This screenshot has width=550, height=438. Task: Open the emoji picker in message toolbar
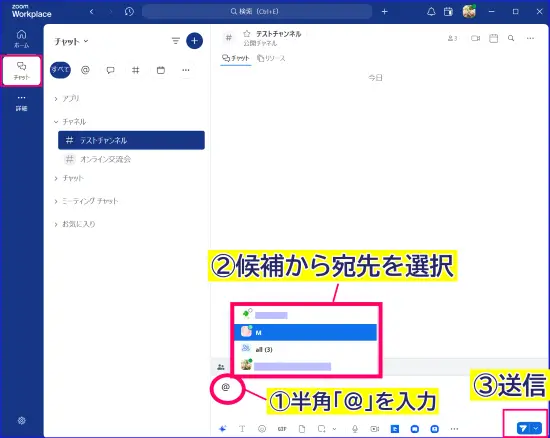tap(262, 429)
